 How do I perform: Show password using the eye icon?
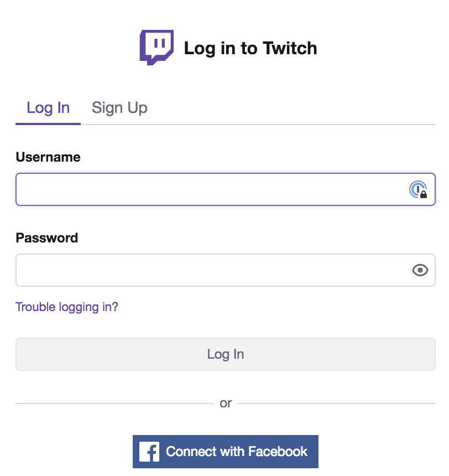click(x=420, y=270)
